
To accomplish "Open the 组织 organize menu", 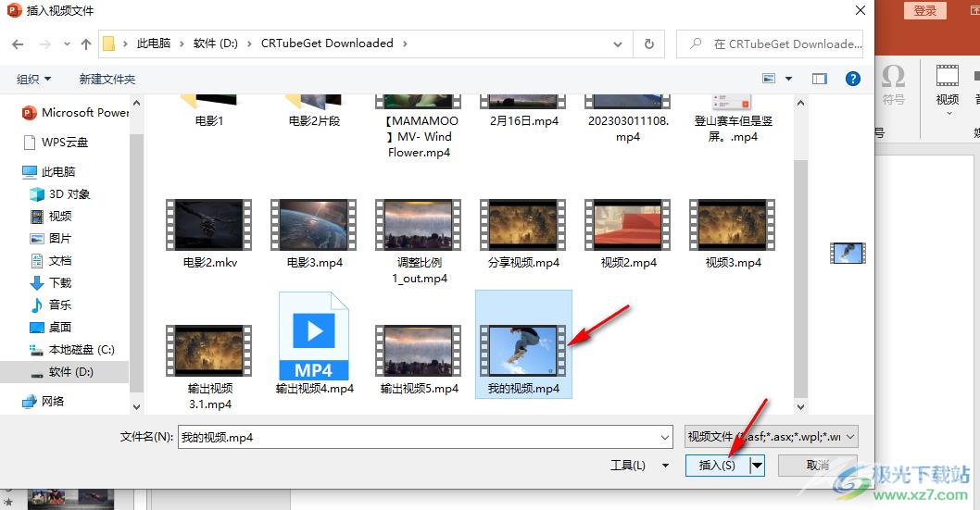I will (33, 80).
